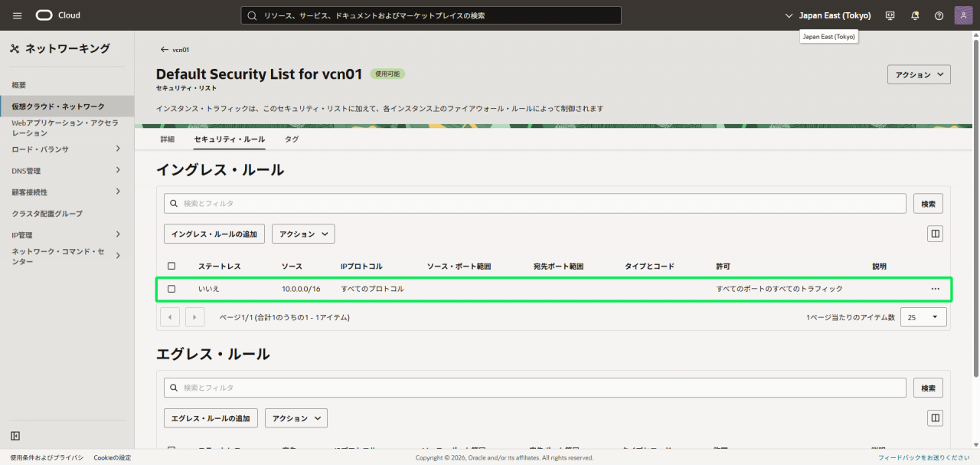
Task: Open the Japan East (Tokyo) region dropdown
Action: pos(828,15)
